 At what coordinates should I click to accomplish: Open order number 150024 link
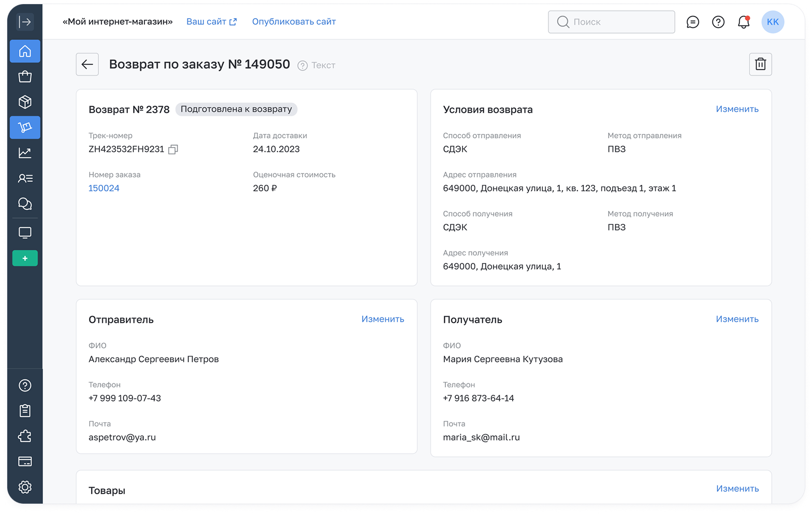click(x=104, y=188)
